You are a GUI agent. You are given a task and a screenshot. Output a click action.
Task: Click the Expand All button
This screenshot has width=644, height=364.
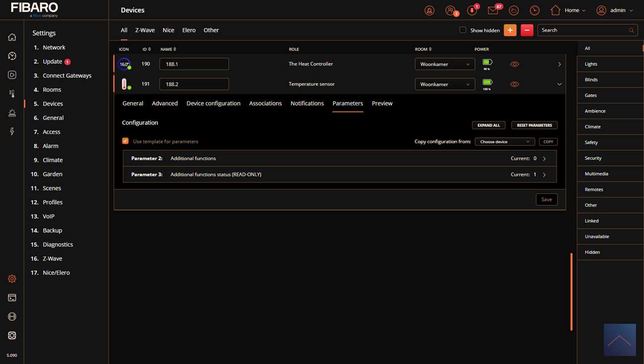(488, 125)
